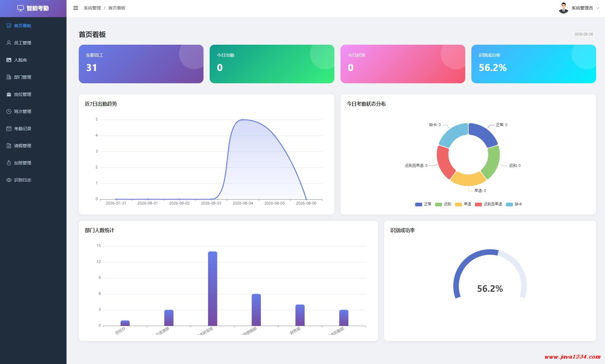Expand the 系统管理员 dropdown arrow
This screenshot has width=605, height=364.
coord(597,8)
